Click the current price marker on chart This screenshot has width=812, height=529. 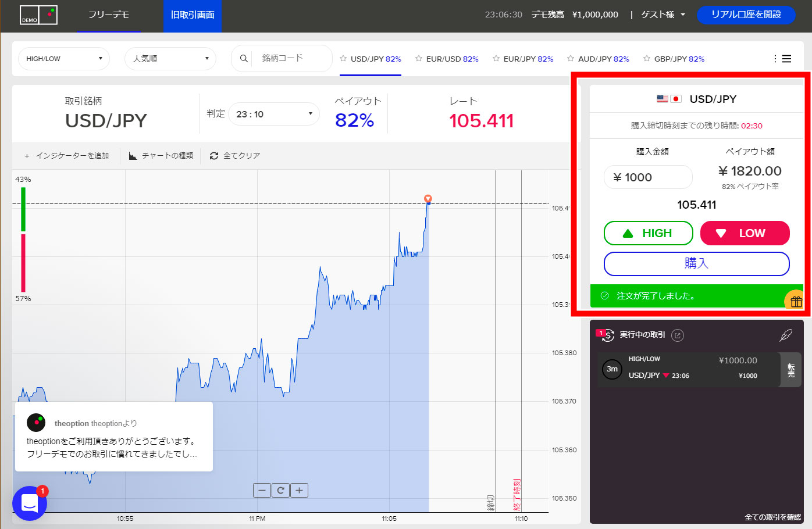pyautogui.click(x=428, y=199)
